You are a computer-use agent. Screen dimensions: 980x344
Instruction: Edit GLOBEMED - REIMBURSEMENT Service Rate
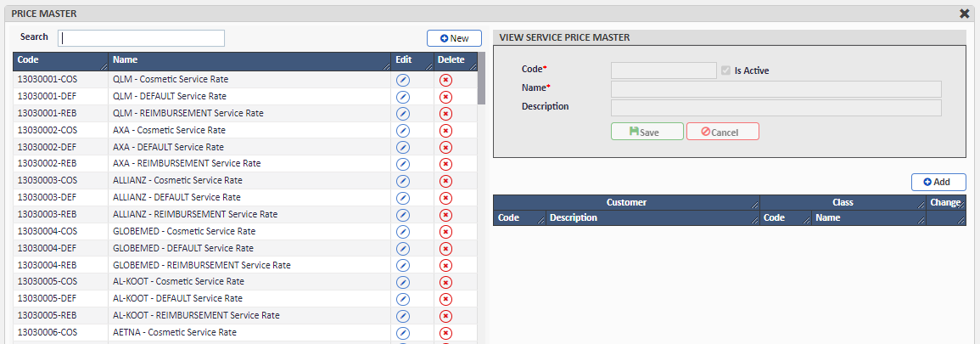pyautogui.click(x=403, y=265)
